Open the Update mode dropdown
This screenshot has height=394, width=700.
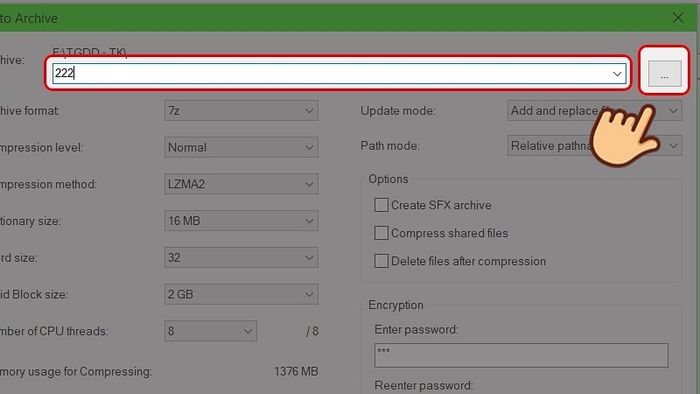point(595,111)
